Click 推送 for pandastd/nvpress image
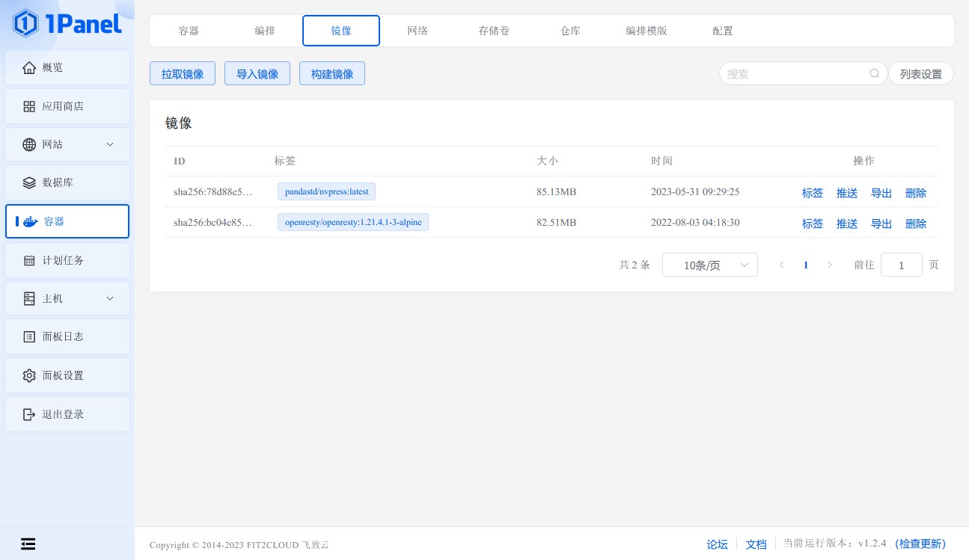 [x=847, y=193]
